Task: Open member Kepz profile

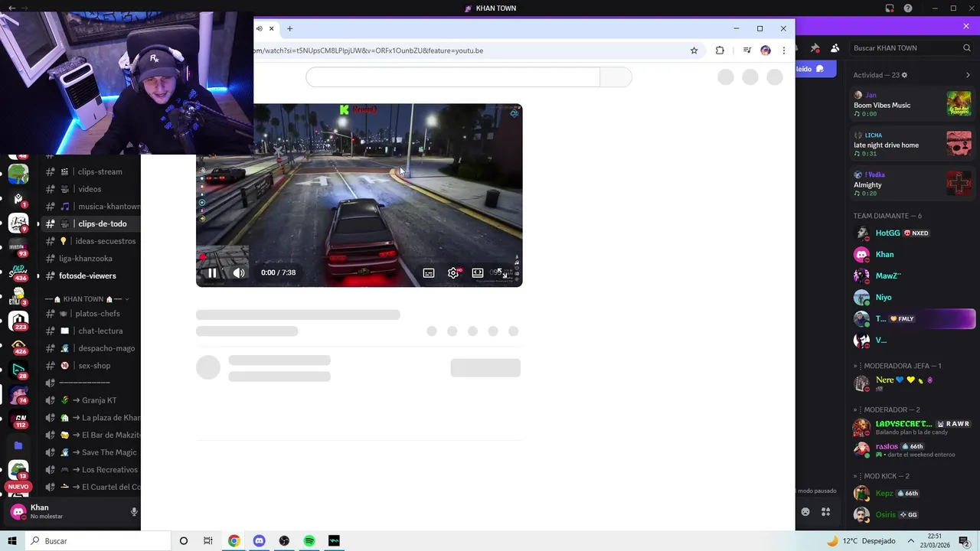Action: (913, 493)
